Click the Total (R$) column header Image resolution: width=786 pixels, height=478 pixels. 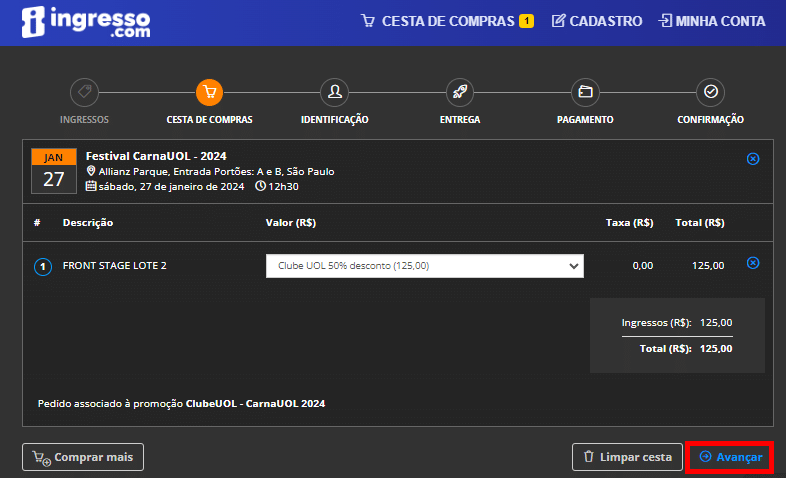[700, 222]
